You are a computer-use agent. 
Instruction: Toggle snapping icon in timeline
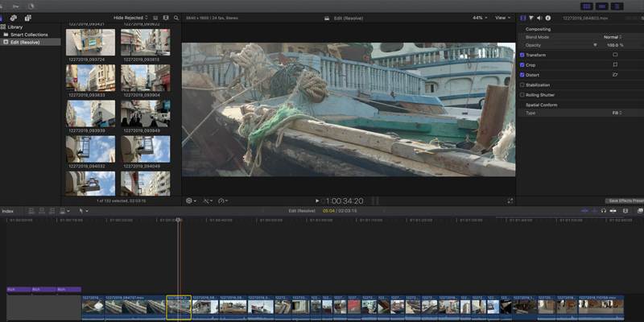click(x=613, y=211)
